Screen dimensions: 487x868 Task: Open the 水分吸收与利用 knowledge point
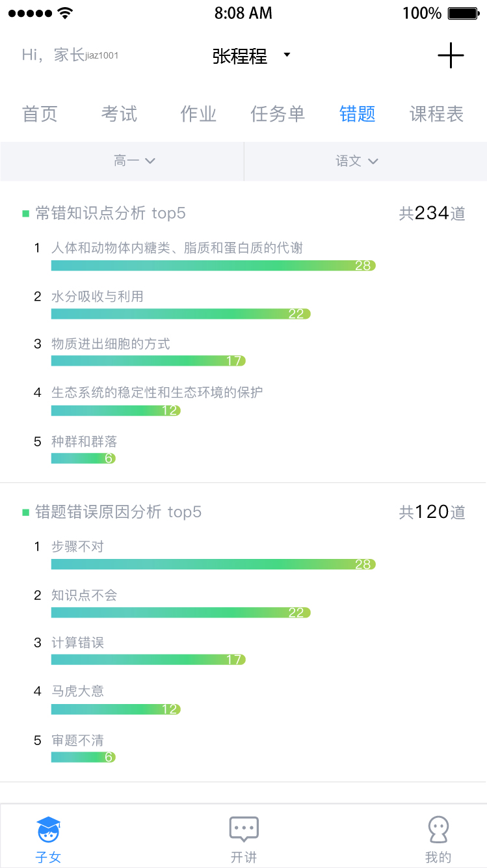coord(98,297)
